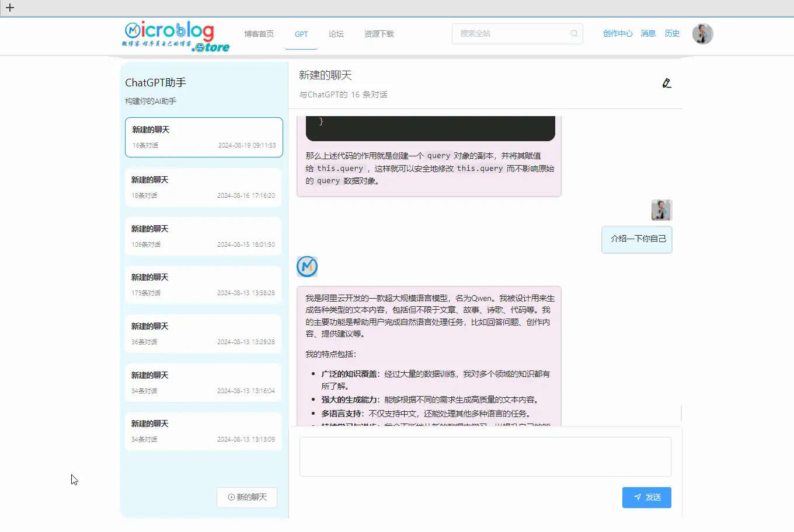Click the search magnifier icon

(x=574, y=34)
